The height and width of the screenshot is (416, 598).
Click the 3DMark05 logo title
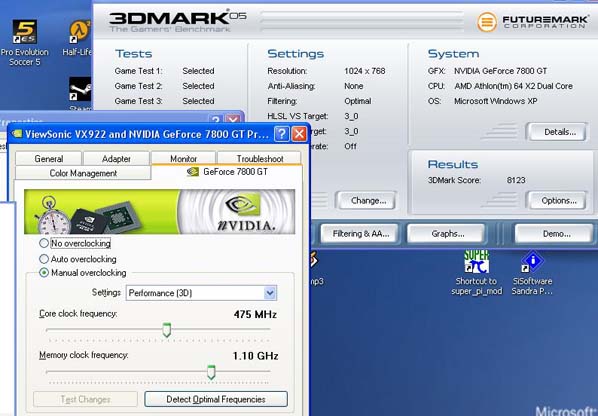click(x=178, y=22)
